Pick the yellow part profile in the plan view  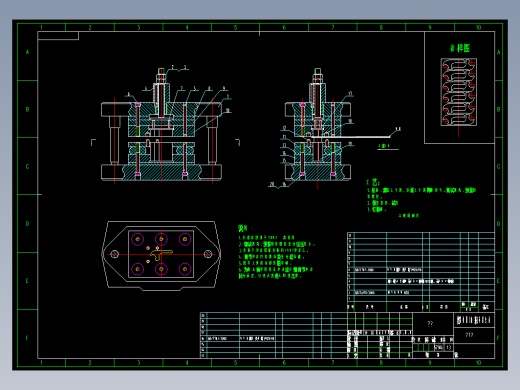coord(161,255)
